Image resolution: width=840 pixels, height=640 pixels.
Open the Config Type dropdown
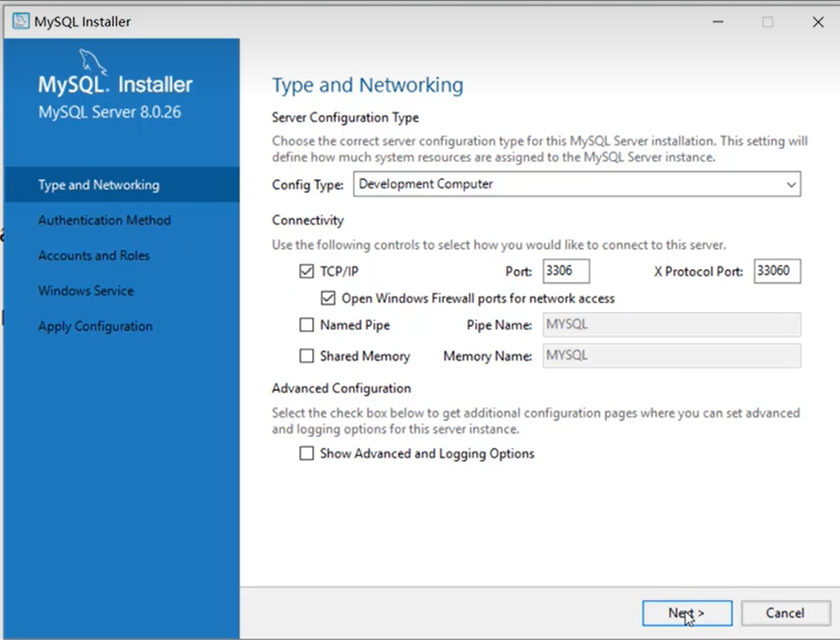(577, 184)
